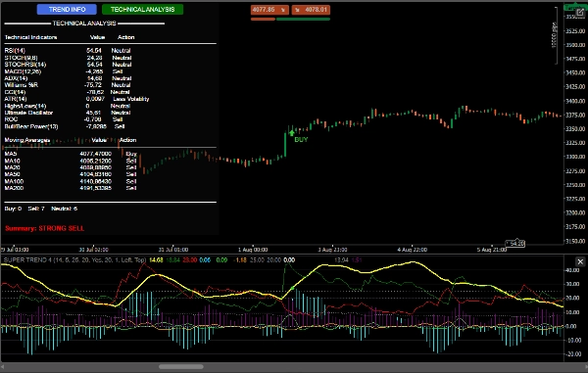Click the TECHNICAL ANALYSIS button
The height and width of the screenshot is (373, 588).
coord(142,10)
